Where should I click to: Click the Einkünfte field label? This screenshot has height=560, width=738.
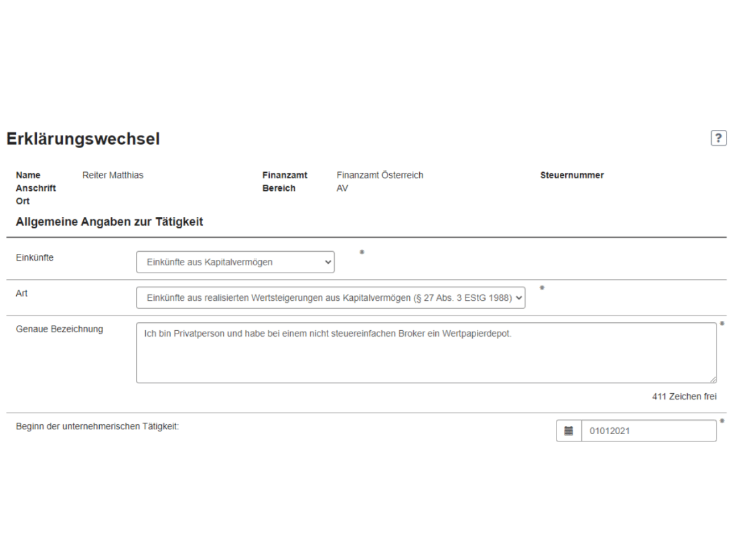pos(35,257)
